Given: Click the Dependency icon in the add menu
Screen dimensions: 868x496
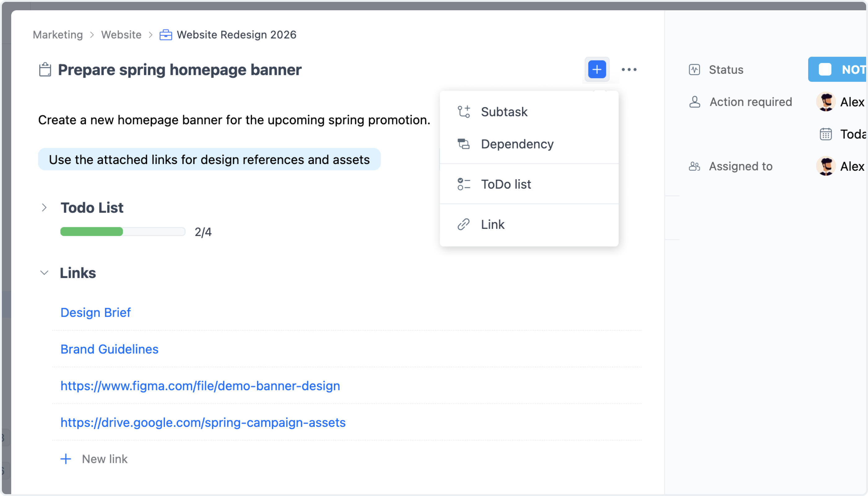Looking at the screenshot, I should (463, 144).
